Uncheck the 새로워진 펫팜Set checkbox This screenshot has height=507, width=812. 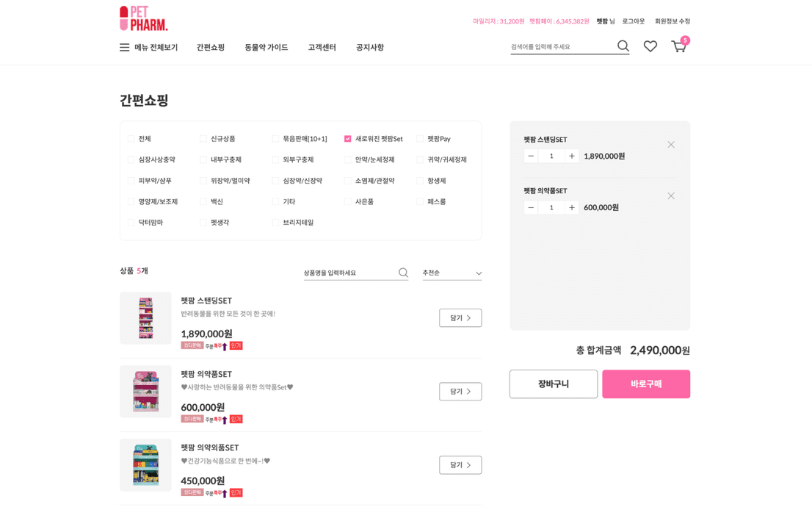point(347,139)
